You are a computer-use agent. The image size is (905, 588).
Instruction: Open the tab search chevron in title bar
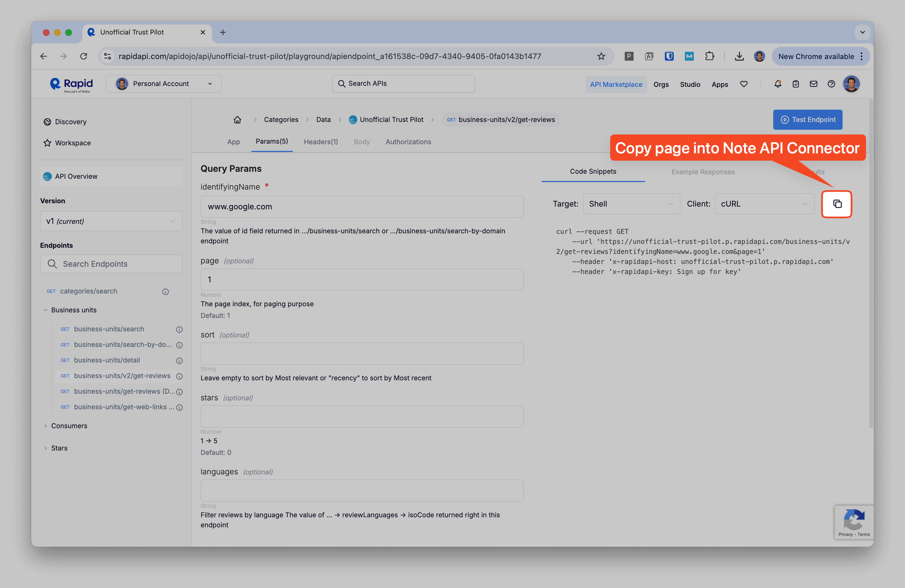pos(862,32)
